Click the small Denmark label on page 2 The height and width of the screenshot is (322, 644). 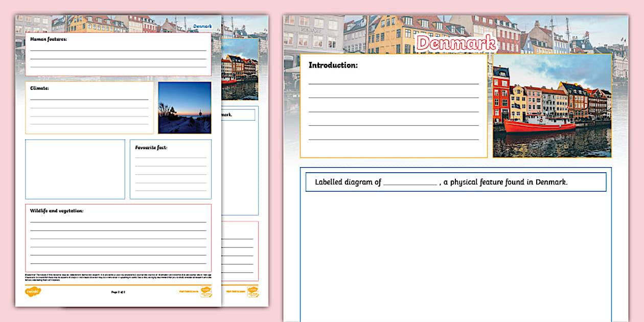pyautogui.click(x=202, y=27)
